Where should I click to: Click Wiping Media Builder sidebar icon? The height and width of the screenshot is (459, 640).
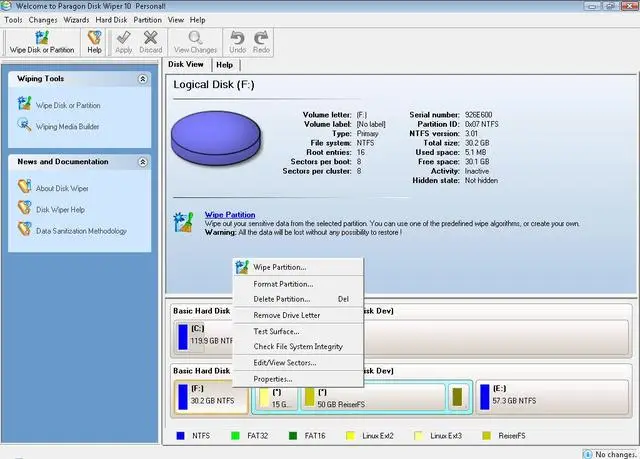click(x=24, y=125)
